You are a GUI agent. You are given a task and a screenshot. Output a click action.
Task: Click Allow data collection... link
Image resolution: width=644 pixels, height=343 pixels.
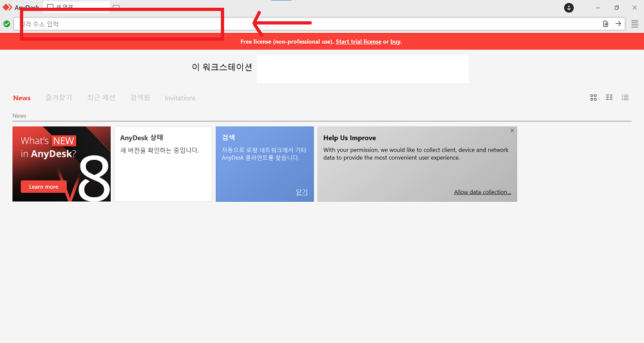pos(482,192)
